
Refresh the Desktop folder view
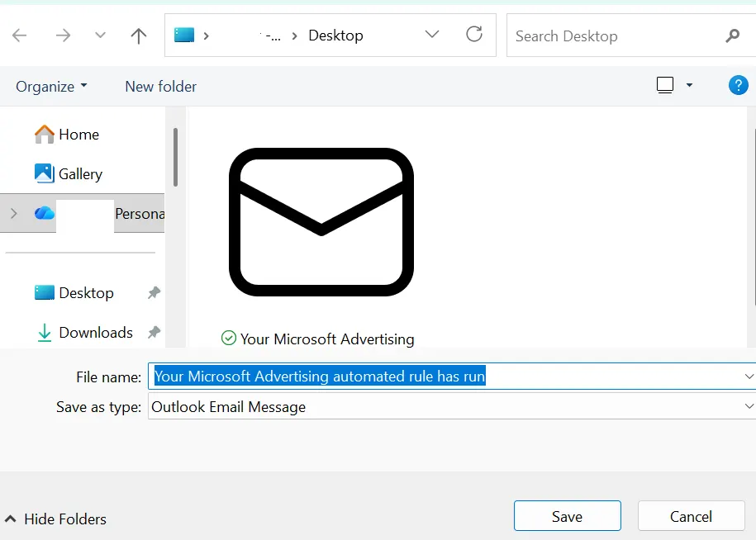(474, 35)
